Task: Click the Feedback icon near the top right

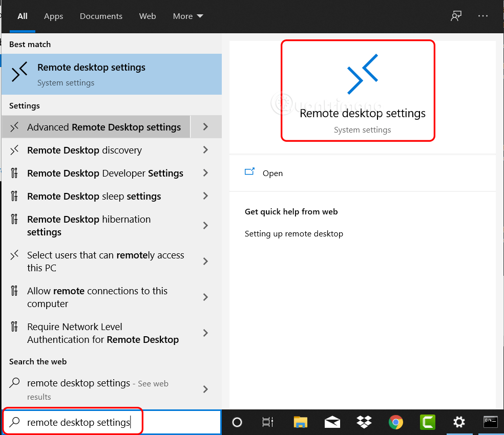Action: (456, 16)
